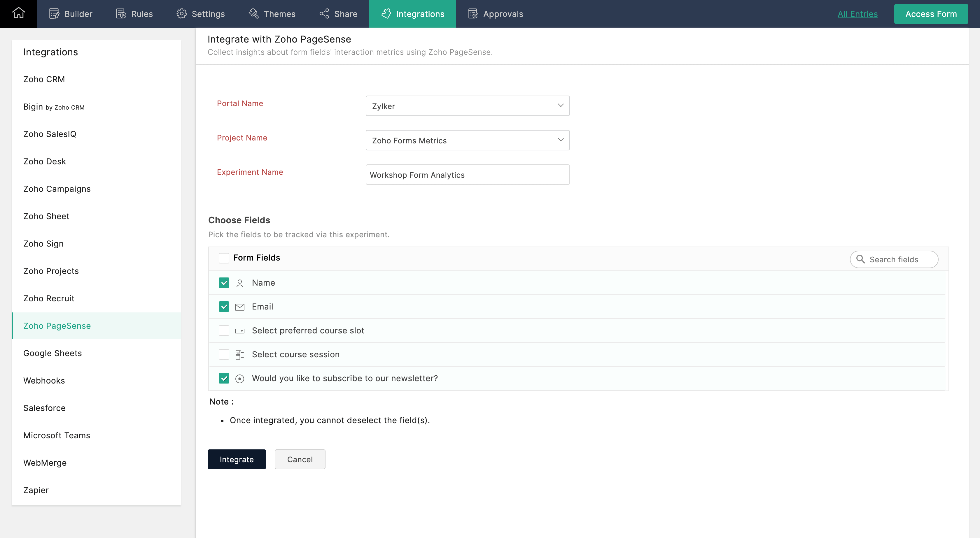Check the Select course session checkbox

224,354
